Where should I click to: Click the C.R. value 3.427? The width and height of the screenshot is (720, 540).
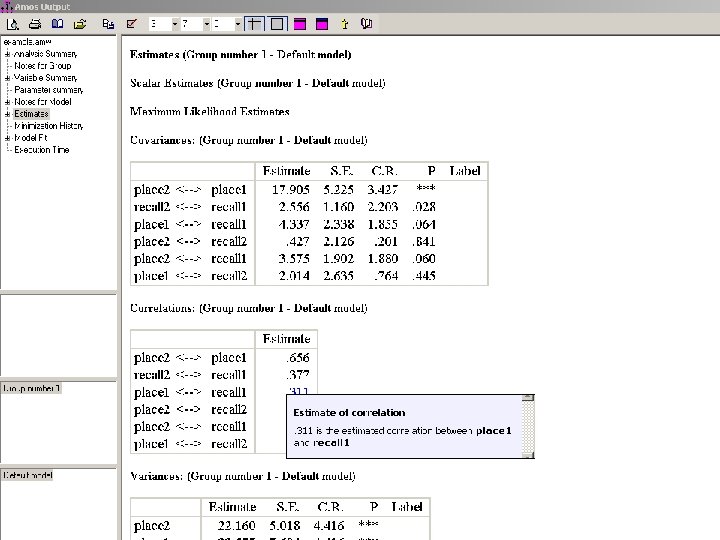382,190
